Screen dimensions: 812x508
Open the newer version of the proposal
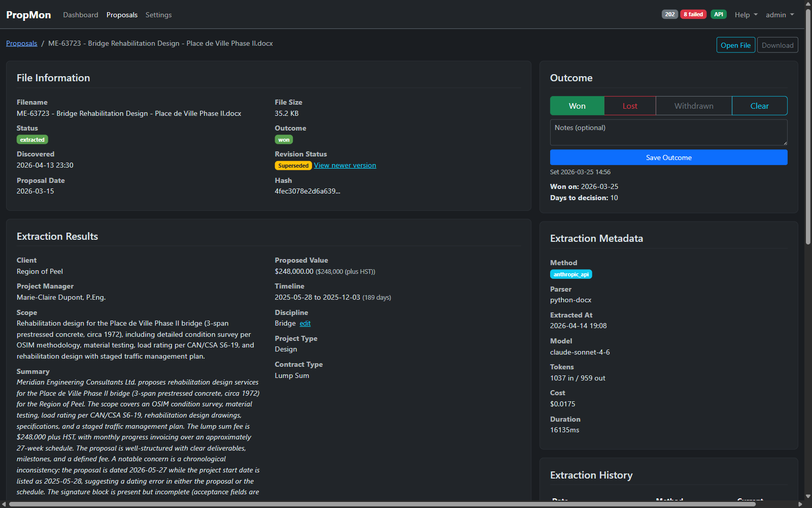coord(345,165)
